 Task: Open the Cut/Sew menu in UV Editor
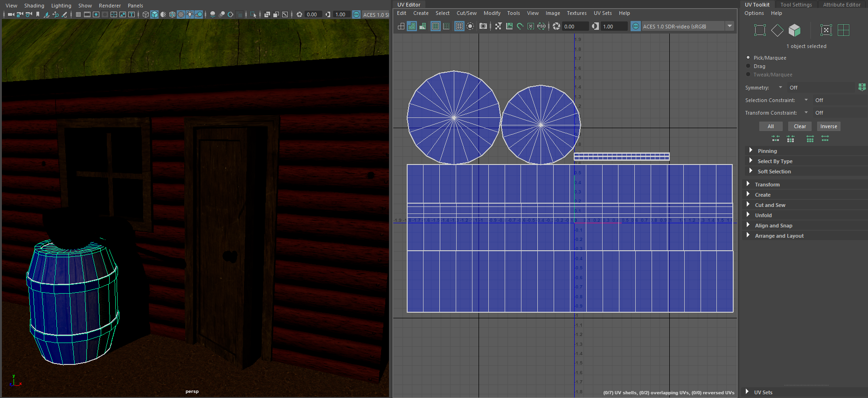466,13
